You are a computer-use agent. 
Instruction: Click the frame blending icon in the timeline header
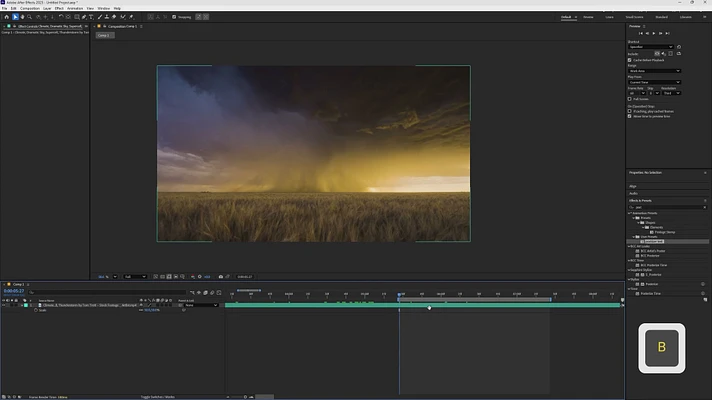[x=205, y=292]
